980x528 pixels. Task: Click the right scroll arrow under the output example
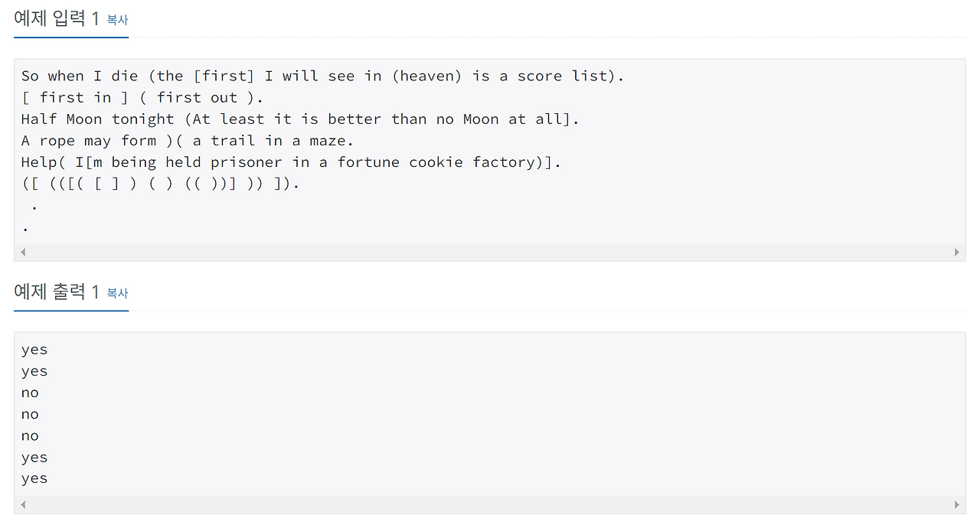pos(956,504)
